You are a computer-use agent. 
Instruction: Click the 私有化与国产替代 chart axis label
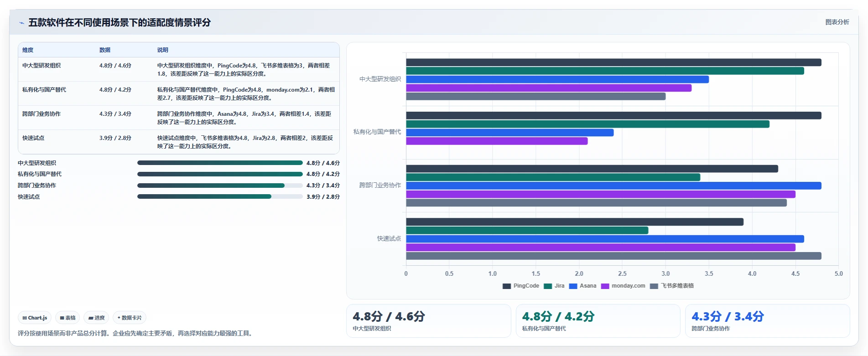point(377,132)
